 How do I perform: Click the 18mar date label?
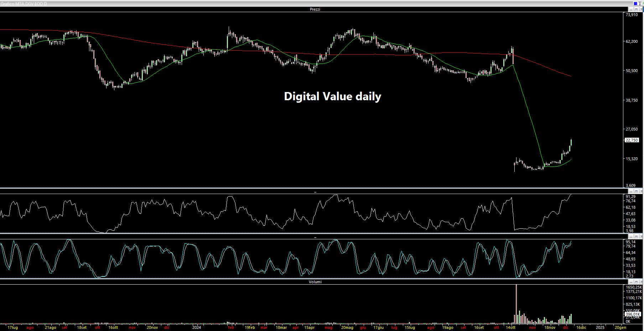(x=281, y=327)
